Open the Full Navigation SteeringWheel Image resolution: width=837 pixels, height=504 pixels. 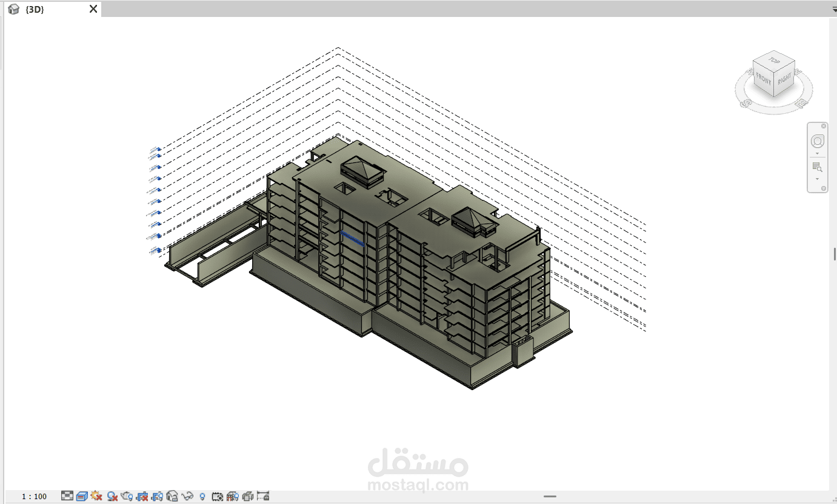[818, 141]
